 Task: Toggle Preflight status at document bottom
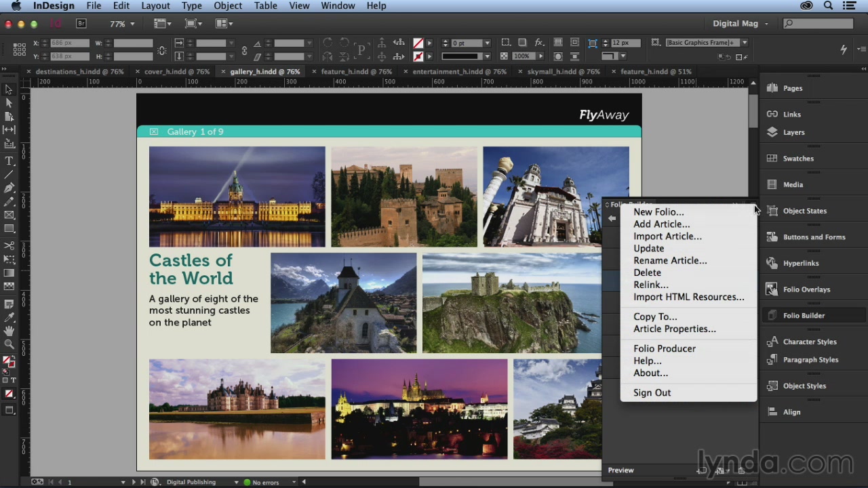(264, 482)
